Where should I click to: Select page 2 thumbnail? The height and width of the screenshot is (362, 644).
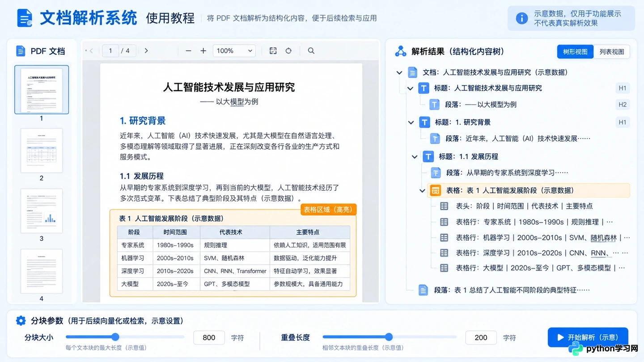click(42, 151)
